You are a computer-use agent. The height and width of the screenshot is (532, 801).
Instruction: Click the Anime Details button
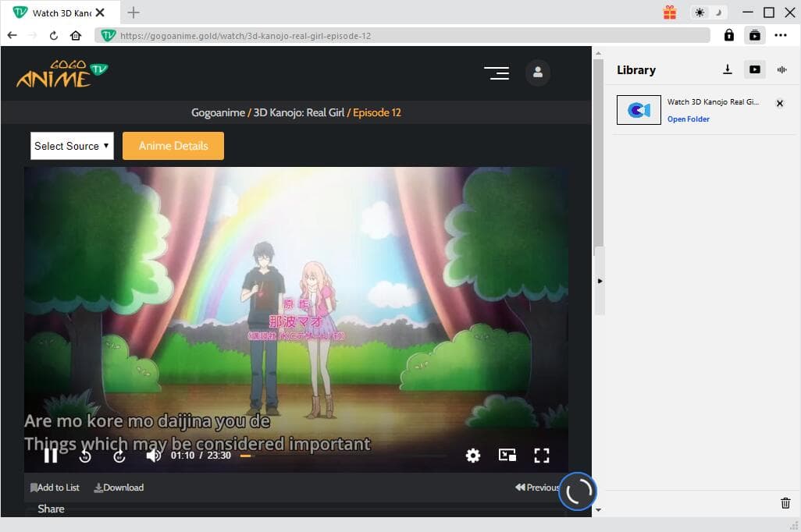[173, 146]
